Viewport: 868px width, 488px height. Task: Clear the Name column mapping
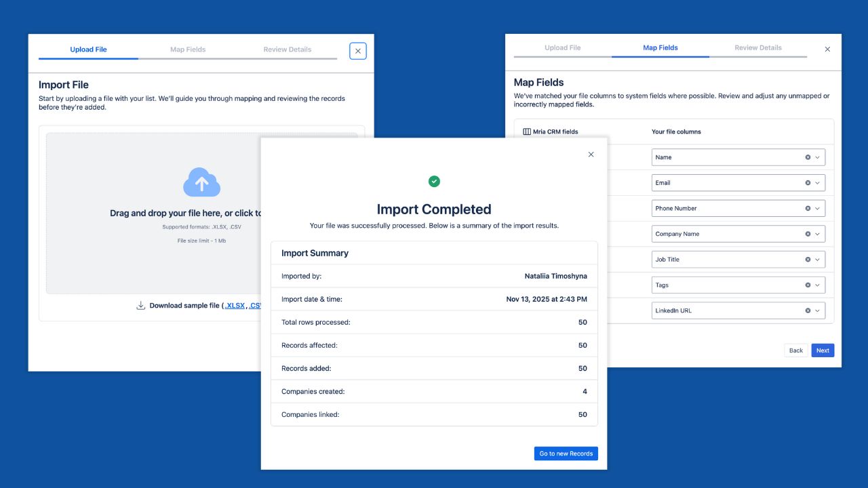(808, 157)
